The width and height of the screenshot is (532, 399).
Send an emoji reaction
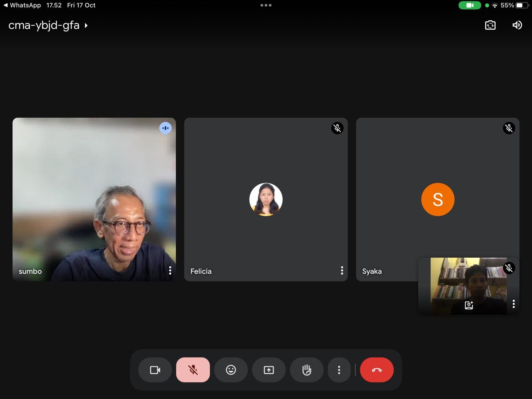pos(231,370)
